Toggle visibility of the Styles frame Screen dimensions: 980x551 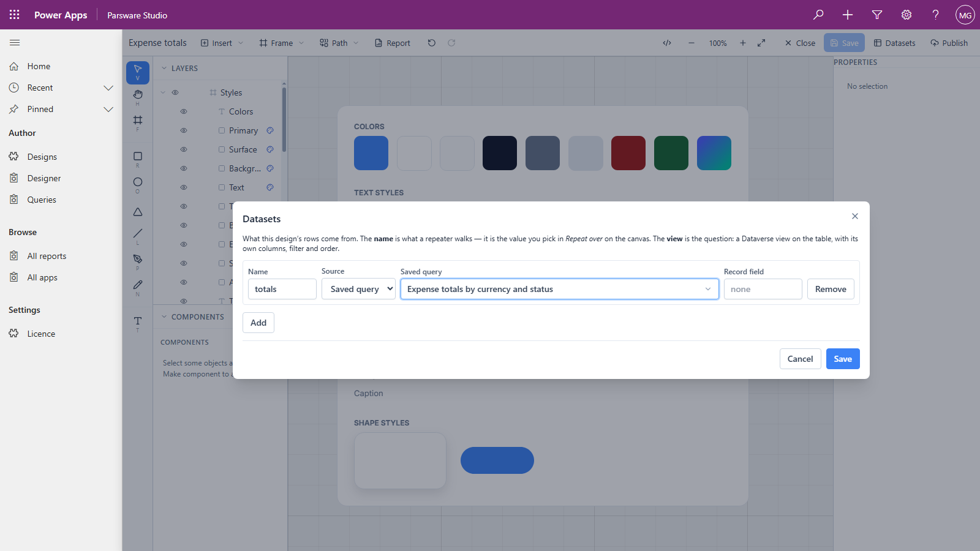175,92
